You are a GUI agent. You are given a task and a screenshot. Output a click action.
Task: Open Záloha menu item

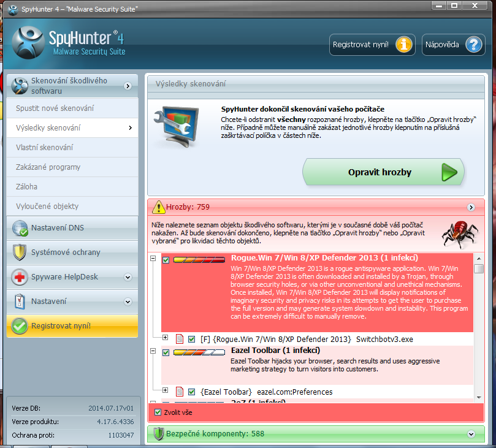pos(72,186)
